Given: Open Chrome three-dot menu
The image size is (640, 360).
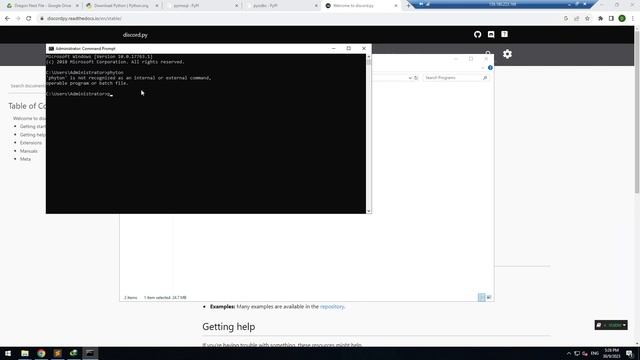Looking at the screenshot, I should (x=633, y=18).
